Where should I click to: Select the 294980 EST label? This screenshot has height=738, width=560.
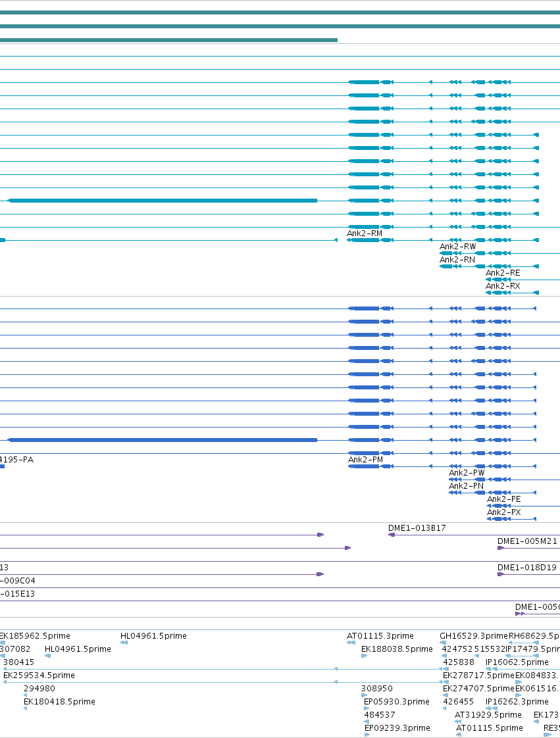coord(39,689)
